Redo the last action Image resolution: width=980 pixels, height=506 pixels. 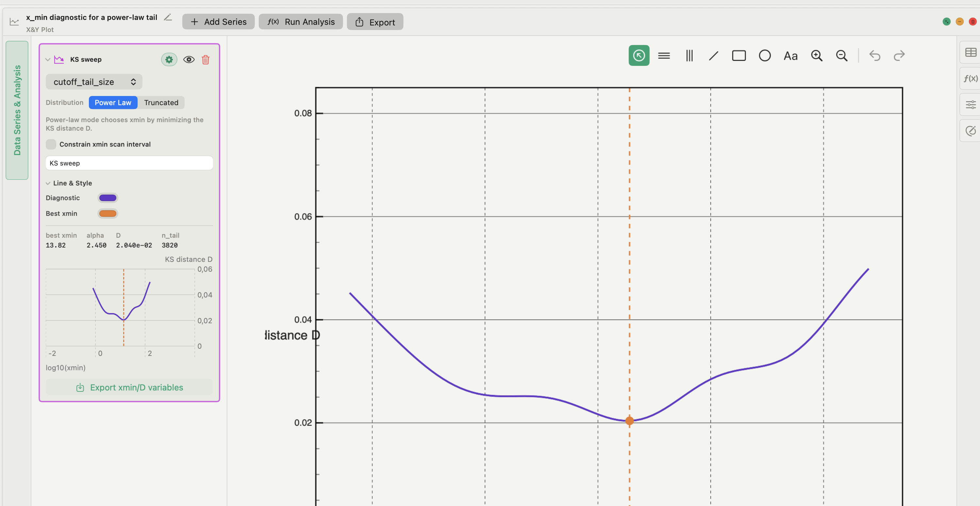[899, 55]
